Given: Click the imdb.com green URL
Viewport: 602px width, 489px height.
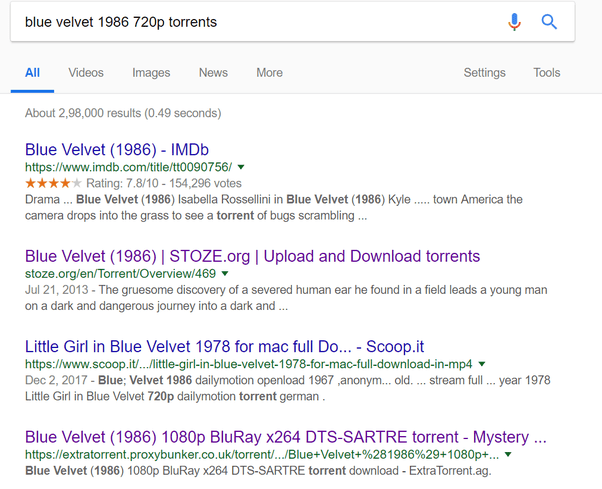Looking at the screenshot, I should pos(128,167).
